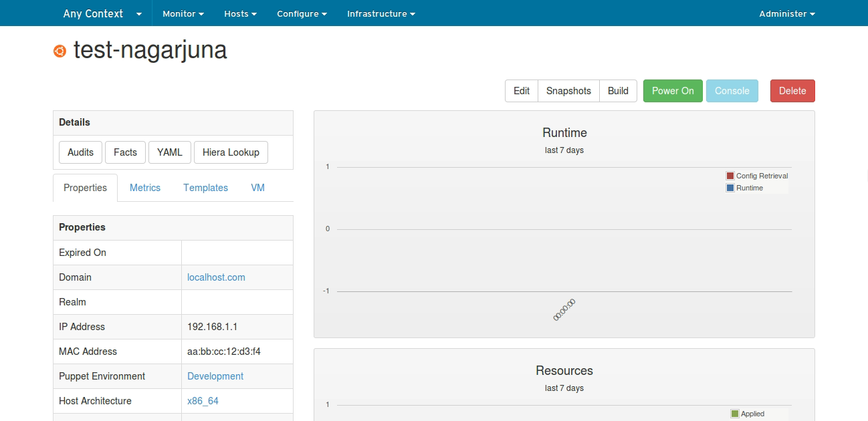Screen dimensions: 868x421
Task: Open Snapshots for this host
Action: [568, 91]
